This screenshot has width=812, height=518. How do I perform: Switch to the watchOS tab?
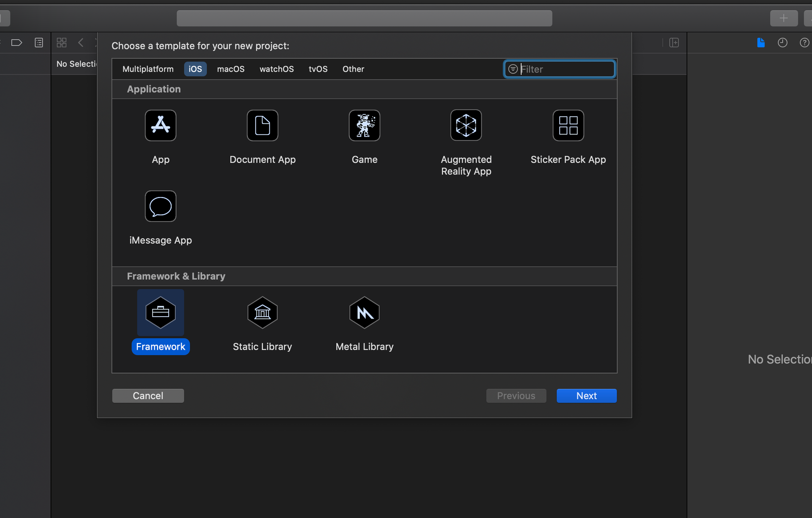click(277, 69)
